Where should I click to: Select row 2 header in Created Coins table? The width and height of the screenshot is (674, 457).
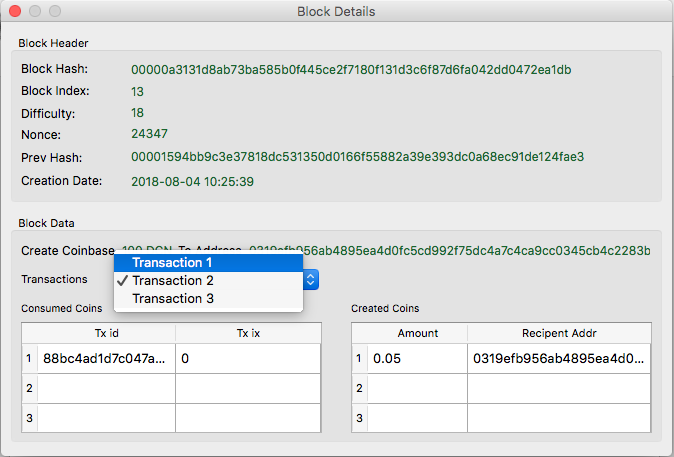click(x=359, y=388)
